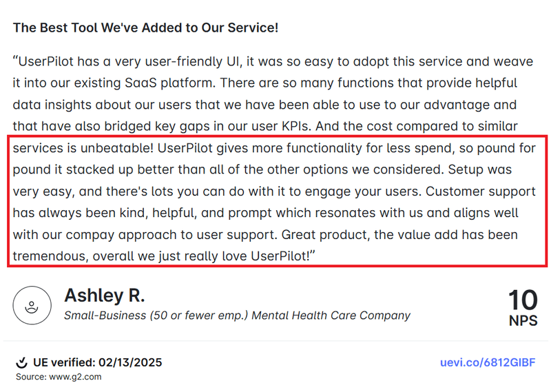Click the line starting "very easy, and there's lots"
Screen dimensions: 551x392
point(262,191)
